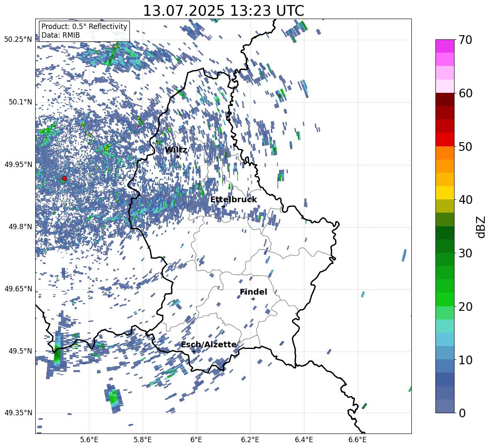Click the 40 tick label on colorbar
This screenshot has width=491, height=448.
point(465,200)
